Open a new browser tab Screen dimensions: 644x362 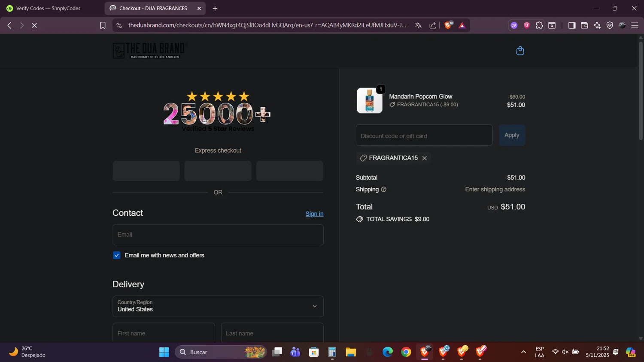click(215, 9)
